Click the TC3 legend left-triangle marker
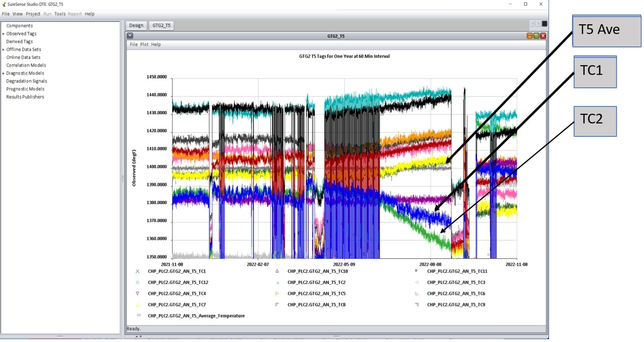The image size is (644, 342). click(416, 283)
